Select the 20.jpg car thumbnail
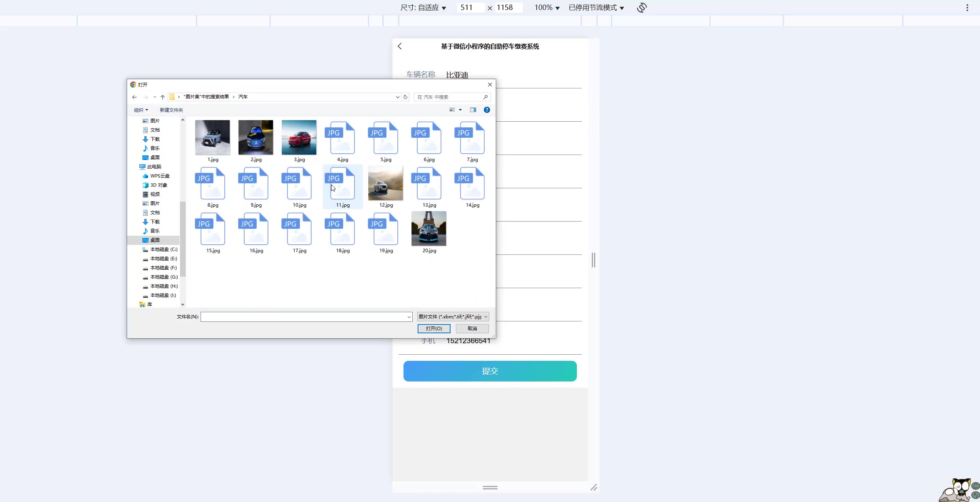The width and height of the screenshot is (980, 502). click(429, 229)
